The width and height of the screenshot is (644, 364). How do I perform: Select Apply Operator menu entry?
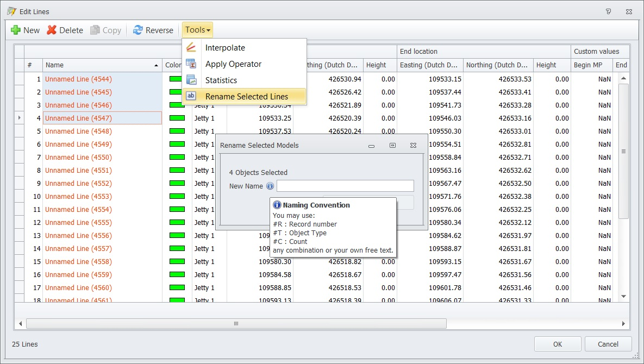(233, 64)
